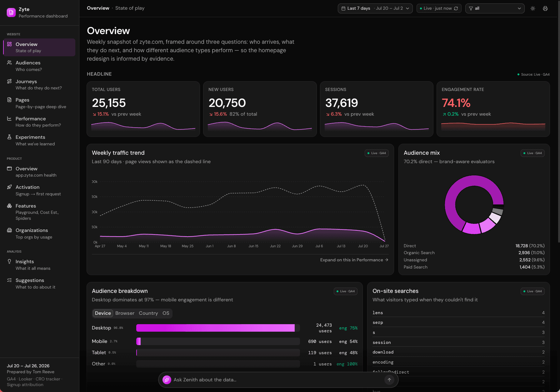Click the Features icon

(9, 206)
